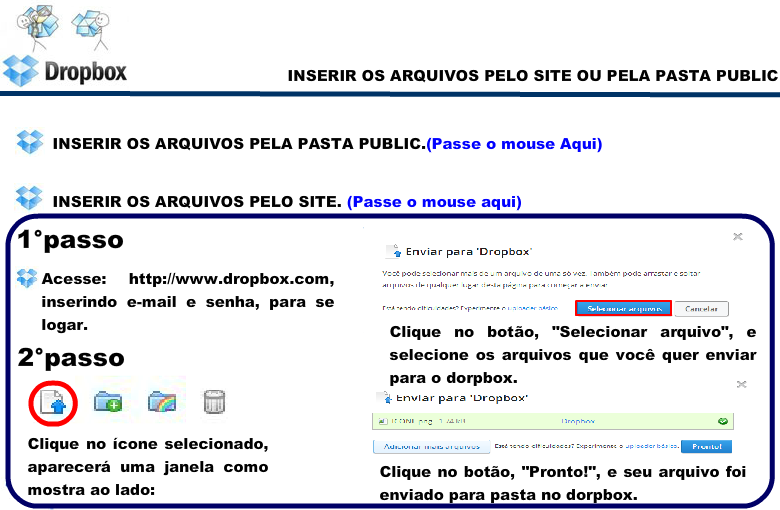Click the Dropbox box icon beside PASTA PUBLIC heading
Viewport: 780px width, 510px height.
30,142
